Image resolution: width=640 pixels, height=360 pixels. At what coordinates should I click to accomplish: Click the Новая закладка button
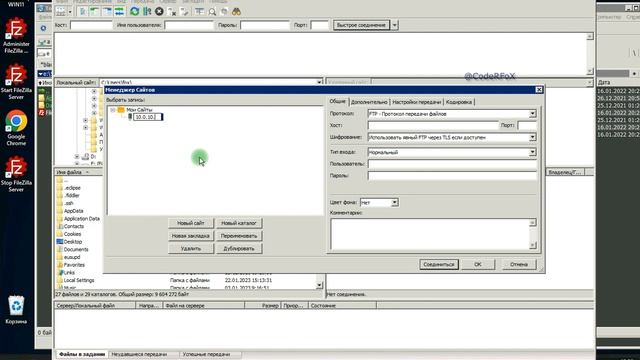[191, 236]
